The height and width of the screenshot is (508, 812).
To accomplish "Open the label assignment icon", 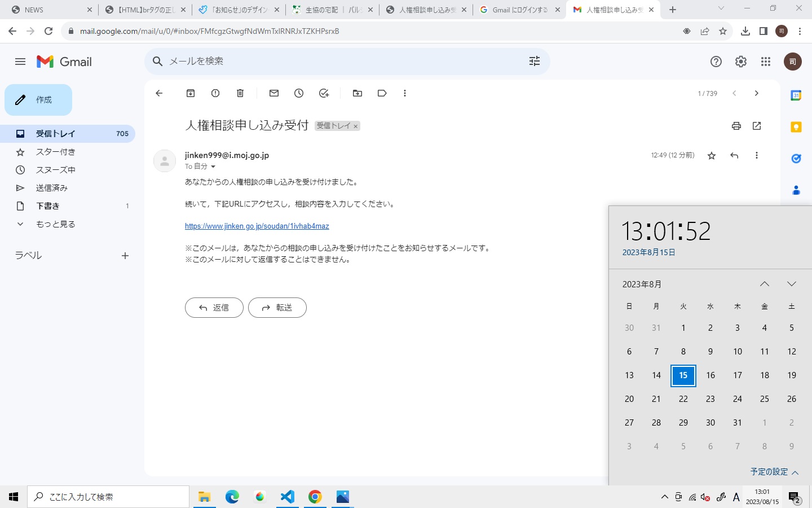I will (x=382, y=93).
